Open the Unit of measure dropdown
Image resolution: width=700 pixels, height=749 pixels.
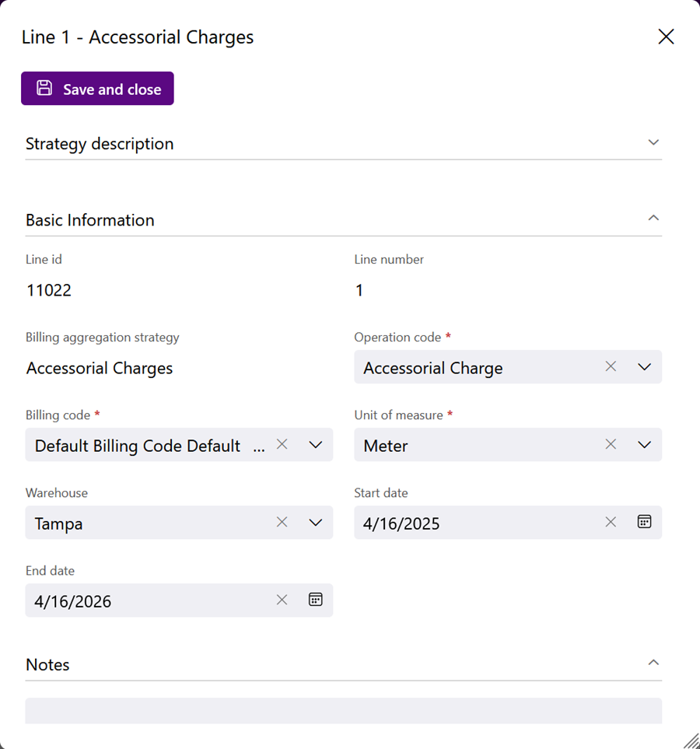coord(644,445)
